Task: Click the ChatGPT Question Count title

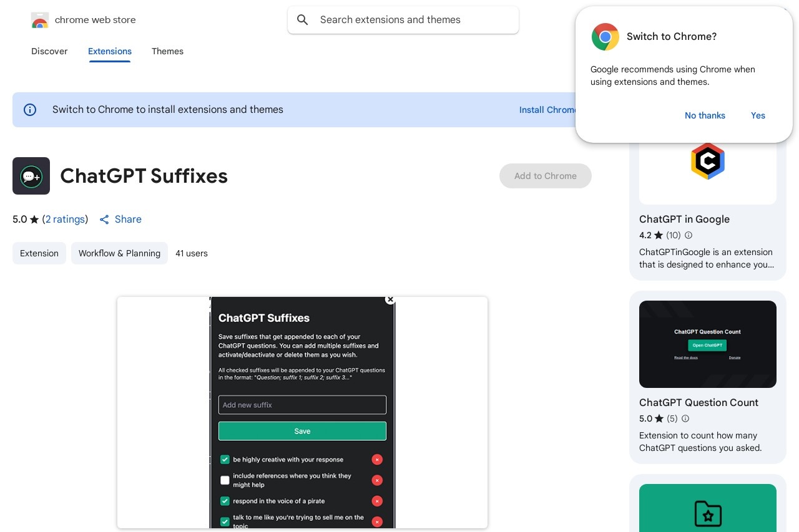Action: point(699,402)
